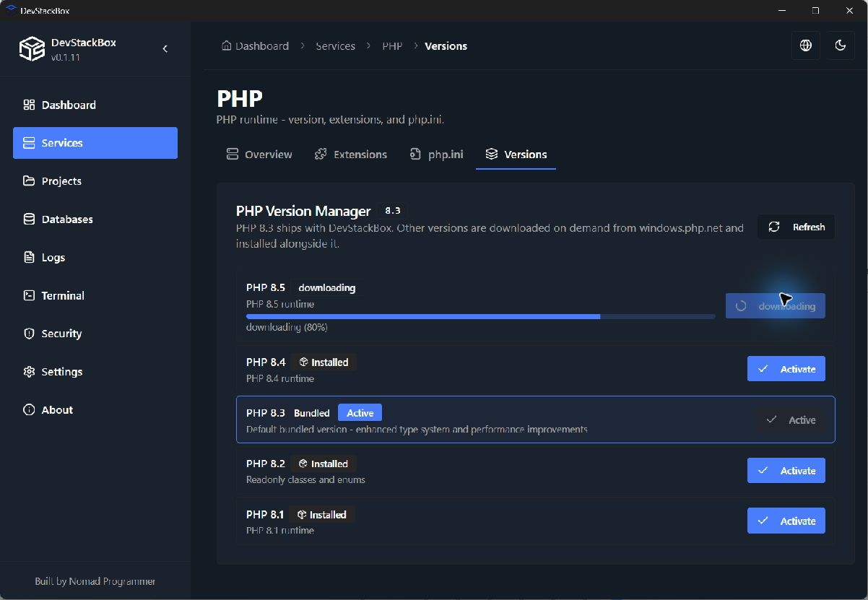This screenshot has height=600, width=868.
Task: Click the v0.1.11 version label
Action: [x=66, y=57]
